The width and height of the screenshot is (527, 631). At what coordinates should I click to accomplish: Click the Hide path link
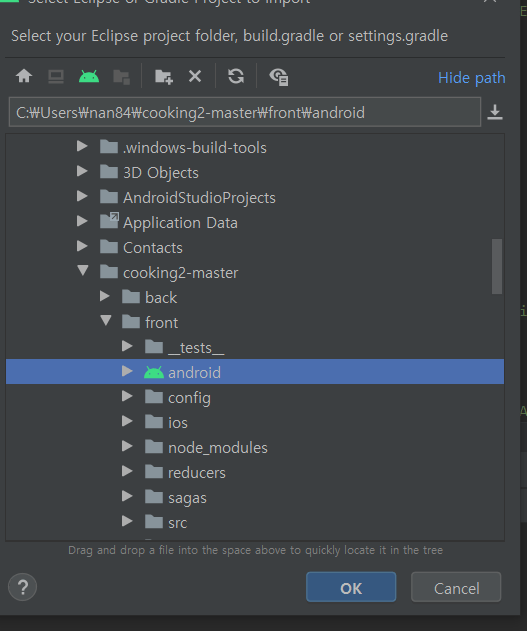coord(471,78)
